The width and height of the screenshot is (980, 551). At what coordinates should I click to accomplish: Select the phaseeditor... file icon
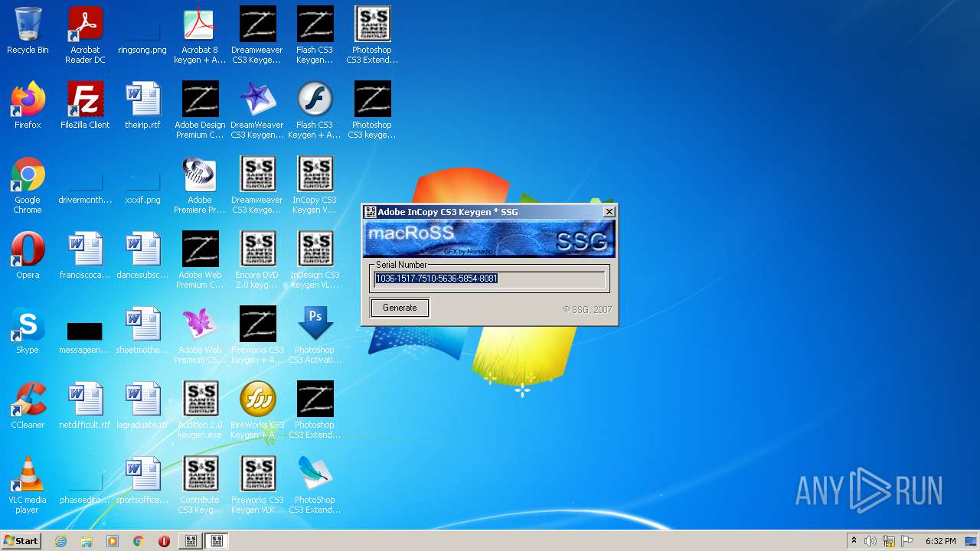click(x=85, y=487)
